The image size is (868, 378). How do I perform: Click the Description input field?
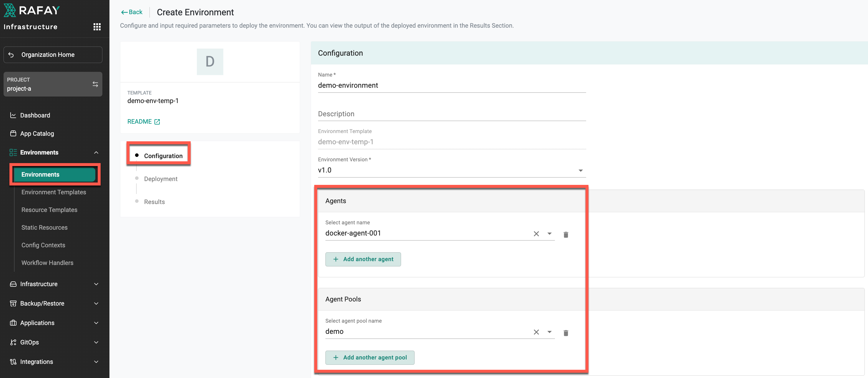click(x=452, y=114)
